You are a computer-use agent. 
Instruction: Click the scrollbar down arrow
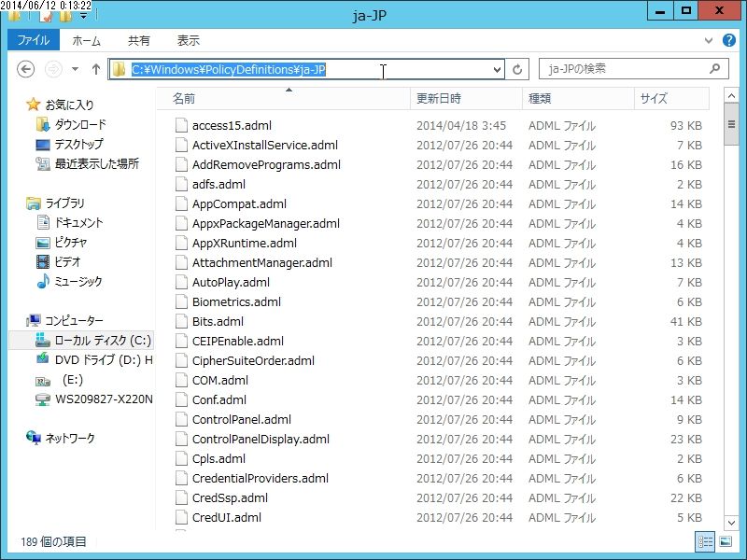[731, 523]
